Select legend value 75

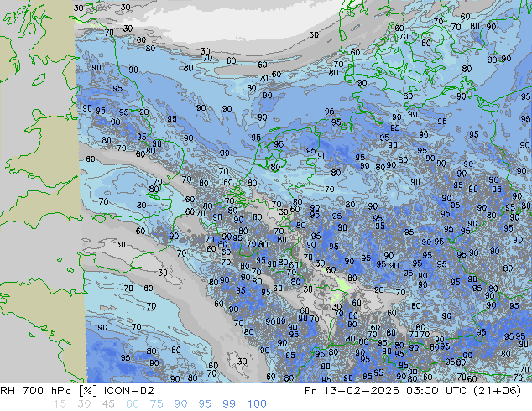tap(156, 404)
